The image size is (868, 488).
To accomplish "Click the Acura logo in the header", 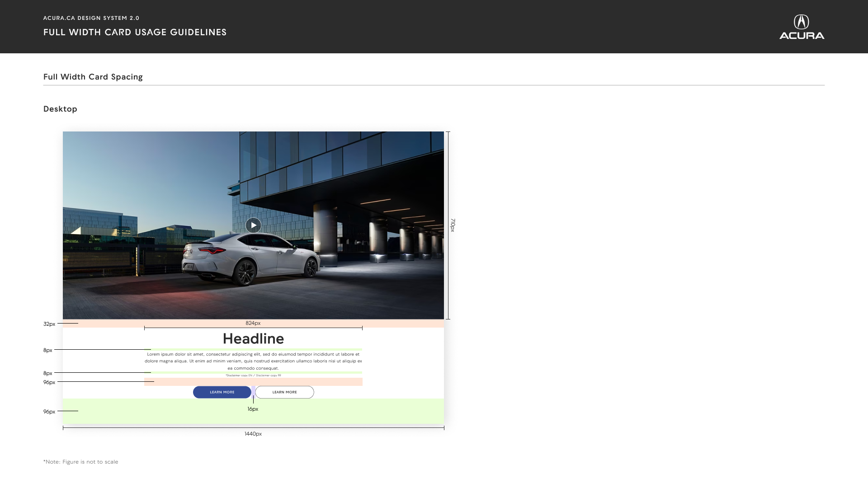I will (802, 27).
